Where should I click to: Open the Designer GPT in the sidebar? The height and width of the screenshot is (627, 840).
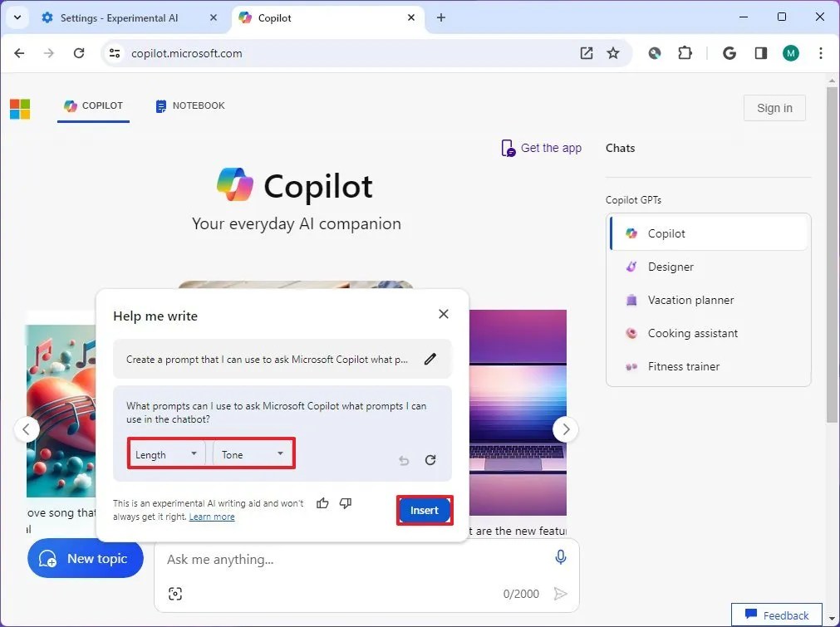tap(671, 267)
